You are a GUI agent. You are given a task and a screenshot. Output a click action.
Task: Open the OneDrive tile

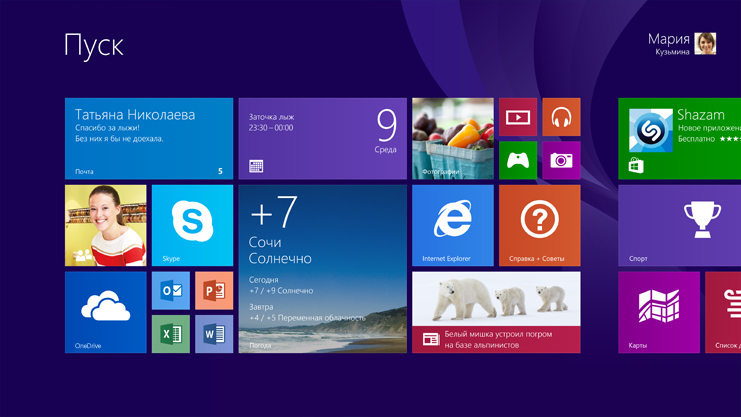click(105, 312)
